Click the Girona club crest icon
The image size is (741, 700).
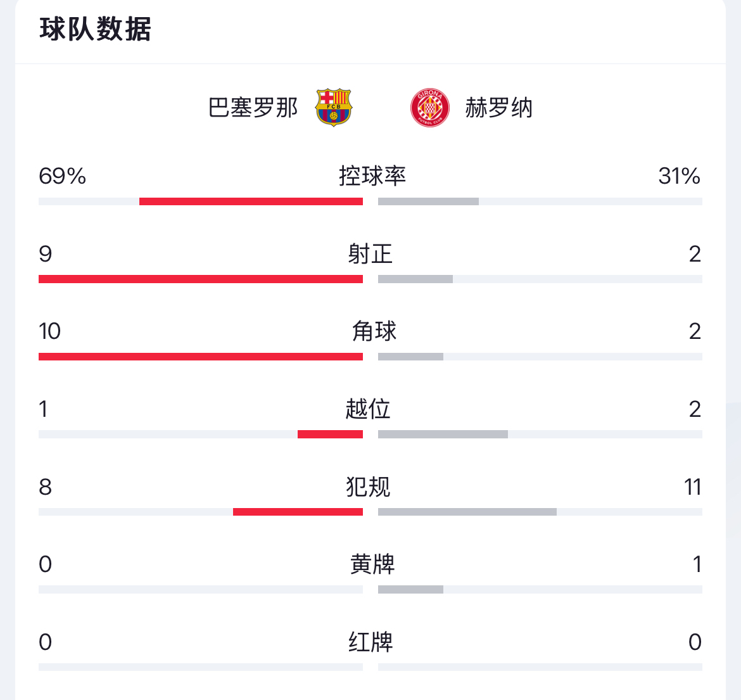429,108
